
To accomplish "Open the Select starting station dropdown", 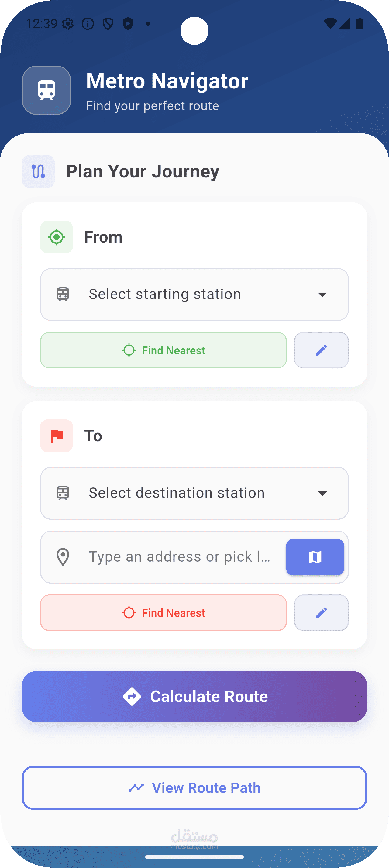I will [194, 294].
